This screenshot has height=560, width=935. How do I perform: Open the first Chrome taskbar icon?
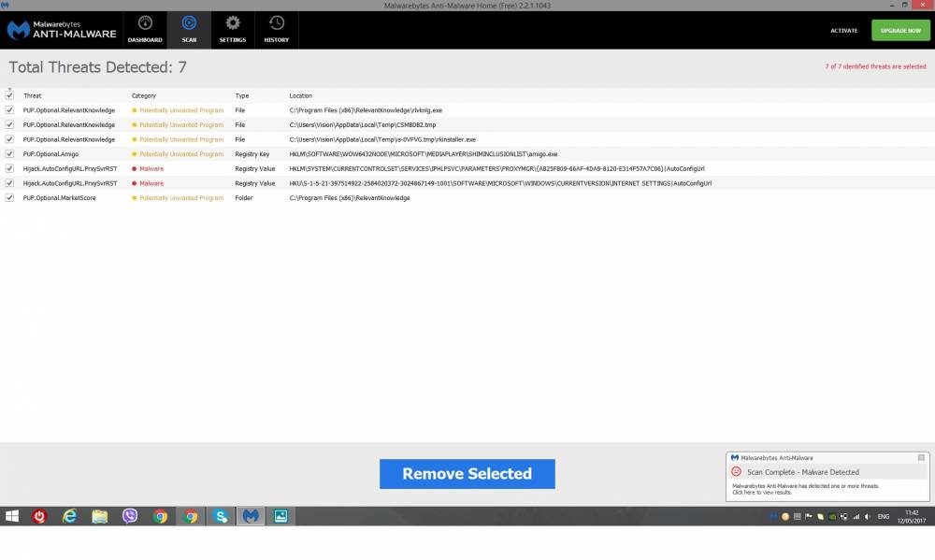tap(160, 516)
